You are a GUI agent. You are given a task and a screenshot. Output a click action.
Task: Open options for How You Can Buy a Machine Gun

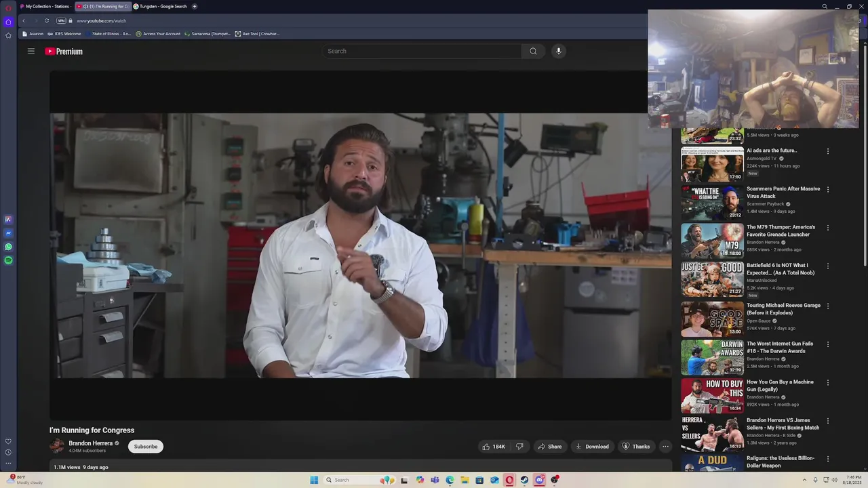pos(828,382)
